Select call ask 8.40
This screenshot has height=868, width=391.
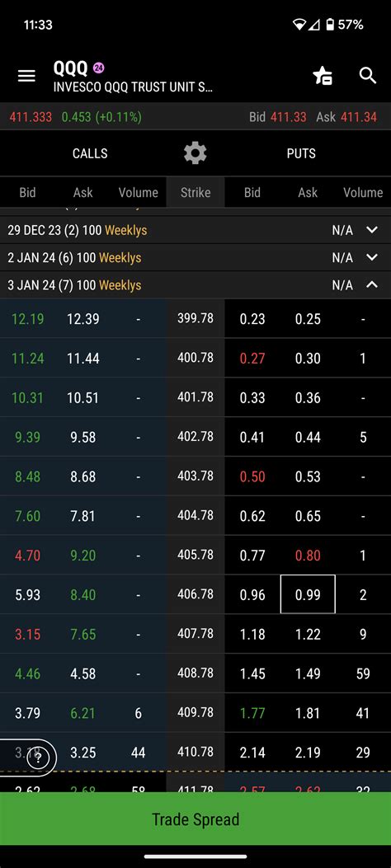pyautogui.click(x=83, y=594)
